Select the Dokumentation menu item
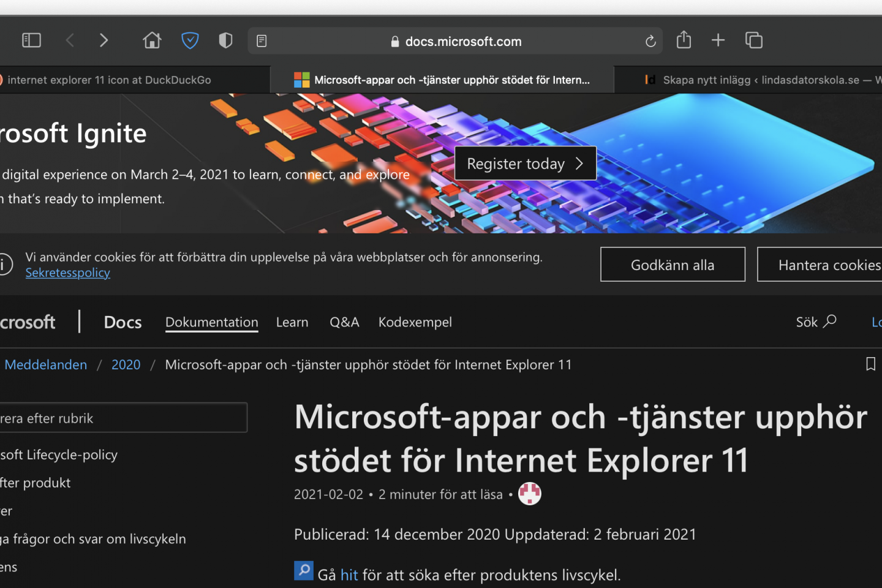The height and width of the screenshot is (588, 882). coord(212,322)
